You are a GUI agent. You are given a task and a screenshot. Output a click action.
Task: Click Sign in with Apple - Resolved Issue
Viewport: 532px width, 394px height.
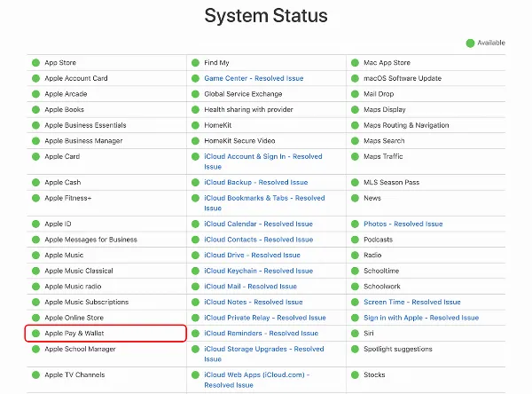click(x=420, y=318)
